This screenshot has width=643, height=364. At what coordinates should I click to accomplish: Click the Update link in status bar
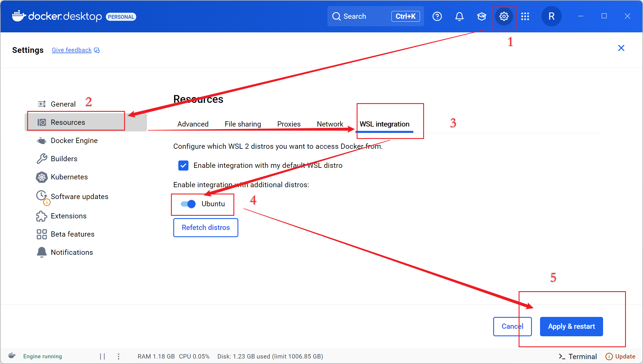point(620,356)
